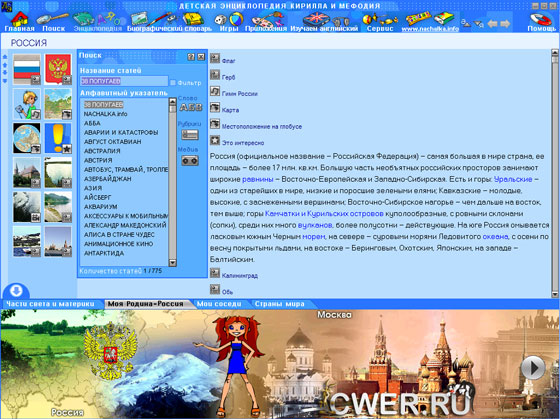Viewport: 560px width, 419px height.
Task: Click the Russian flag thumbnail
Action: 27,69
